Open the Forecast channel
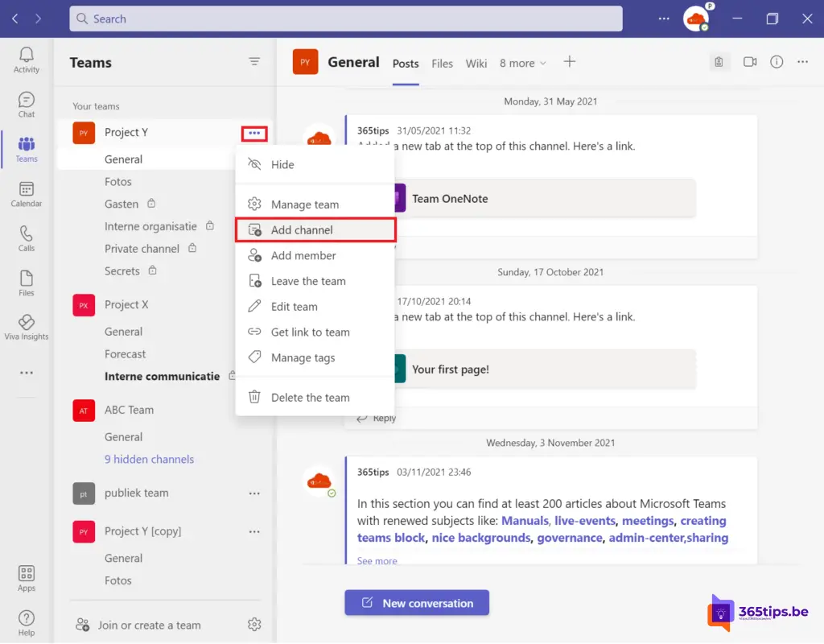Image resolution: width=824 pixels, height=644 pixels. click(x=125, y=354)
